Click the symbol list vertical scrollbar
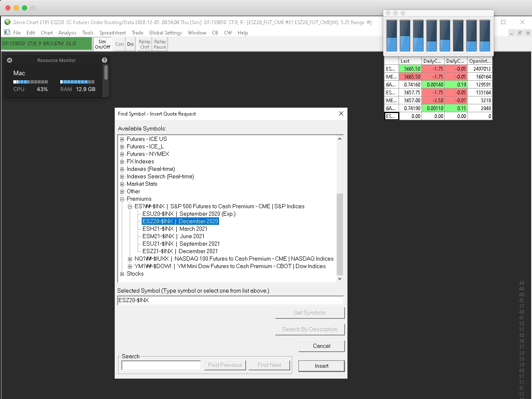 pos(340,233)
